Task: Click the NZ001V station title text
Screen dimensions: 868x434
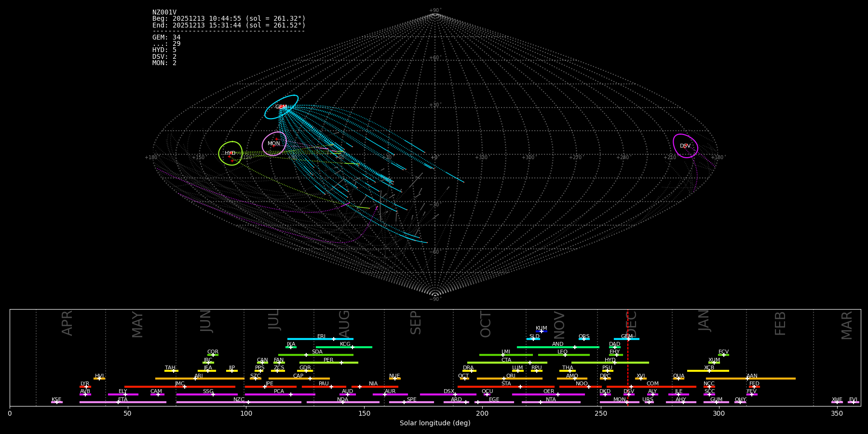Action: [164, 13]
